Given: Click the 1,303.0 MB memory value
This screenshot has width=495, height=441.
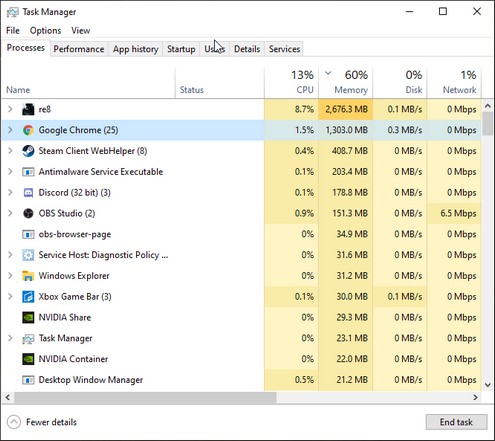Looking at the screenshot, I should click(347, 130).
